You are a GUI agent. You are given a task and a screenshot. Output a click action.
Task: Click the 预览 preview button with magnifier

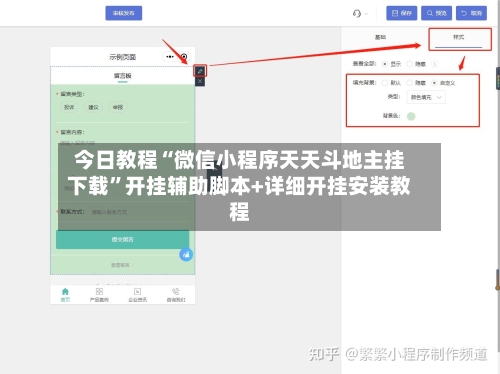[436, 13]
